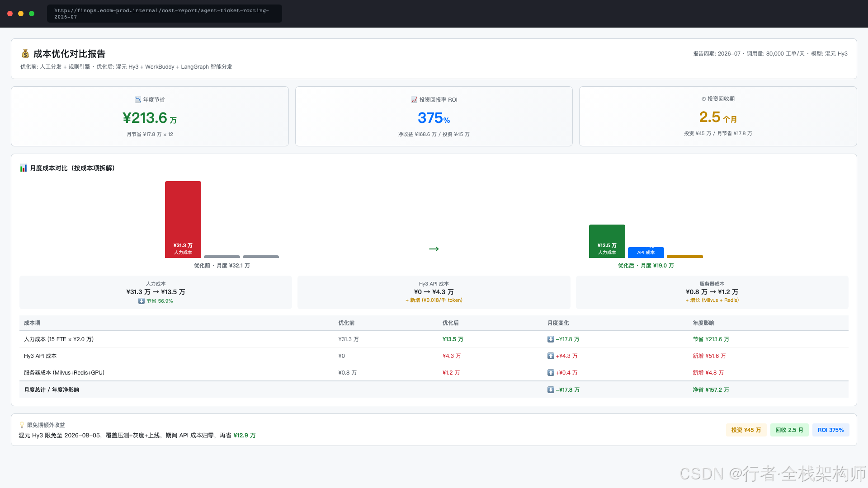Image resolution: width=868 pixels, height=488 pixels.
Task: Click the 375% ROI figure
Action: coord(434,118)
